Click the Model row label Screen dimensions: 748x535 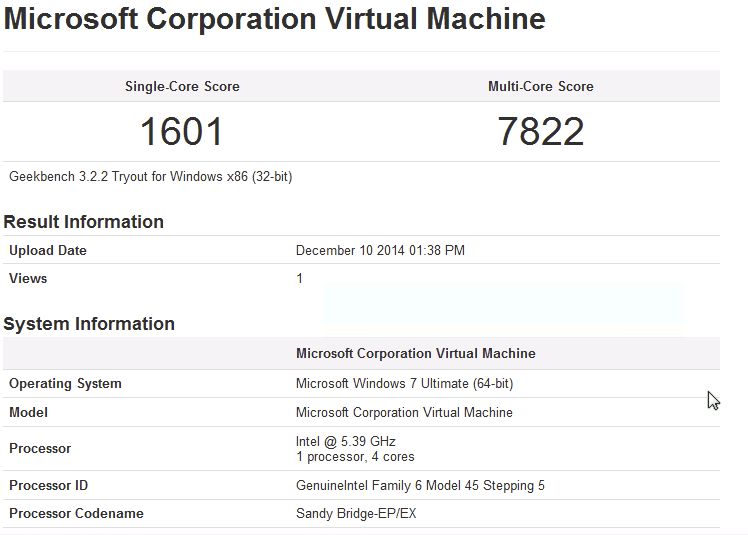pyautogui.click(x=28, y=413)
